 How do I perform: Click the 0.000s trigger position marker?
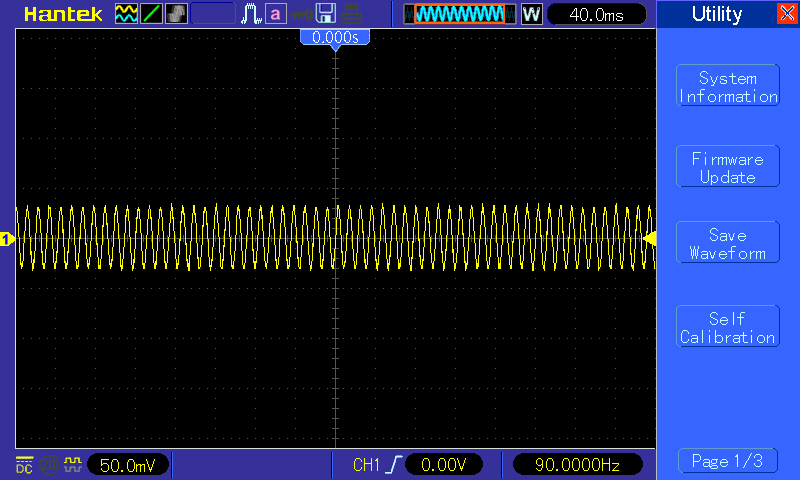pos(335,37)
